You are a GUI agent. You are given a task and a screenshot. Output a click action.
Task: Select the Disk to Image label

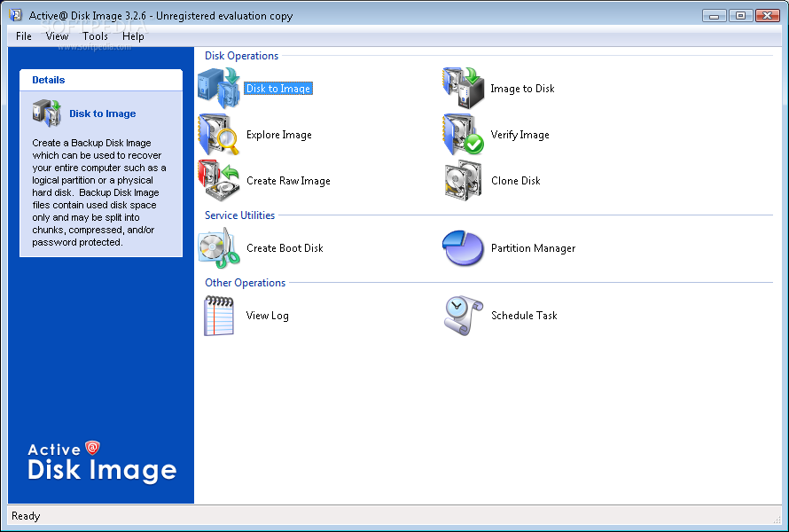point(278,89)
